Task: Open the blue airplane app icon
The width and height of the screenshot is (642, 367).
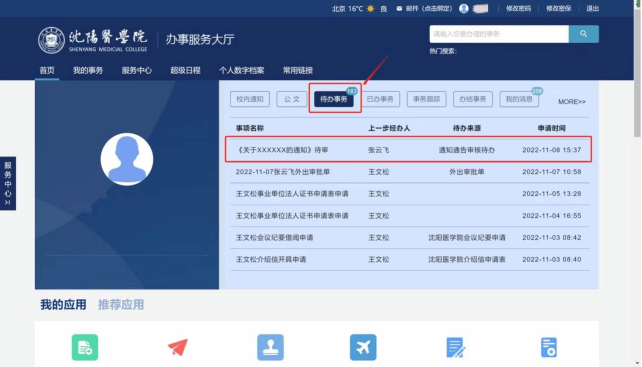Action: pos(363,347)
